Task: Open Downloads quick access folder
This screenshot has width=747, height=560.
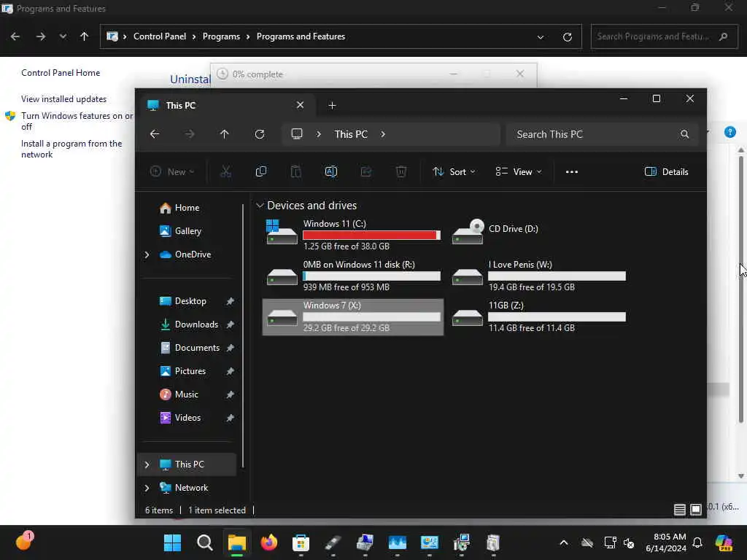Action: 196,324
